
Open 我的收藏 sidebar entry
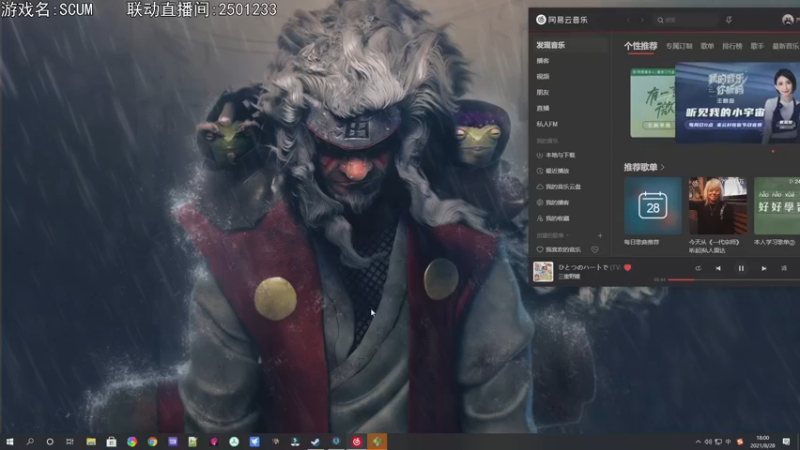553,218
